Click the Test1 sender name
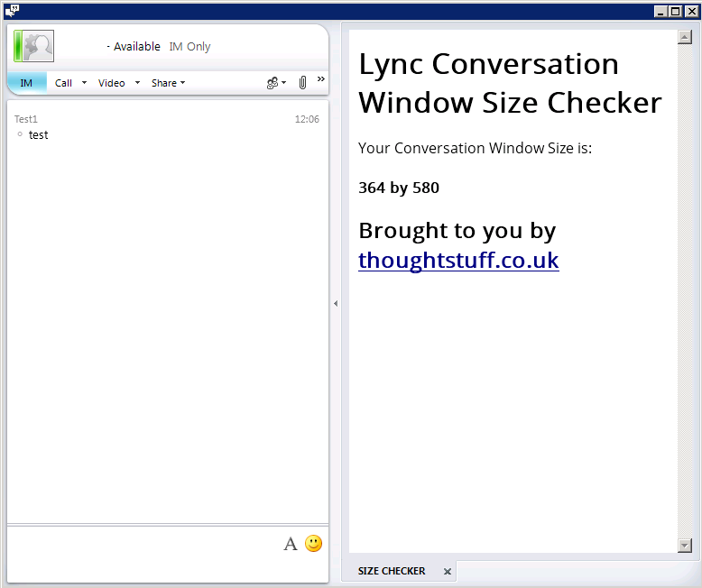702x588 pixels. tap(26, 119)
